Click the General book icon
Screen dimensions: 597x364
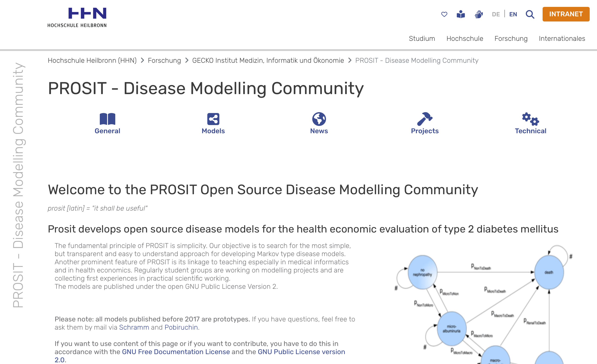(x=107, y=119)
